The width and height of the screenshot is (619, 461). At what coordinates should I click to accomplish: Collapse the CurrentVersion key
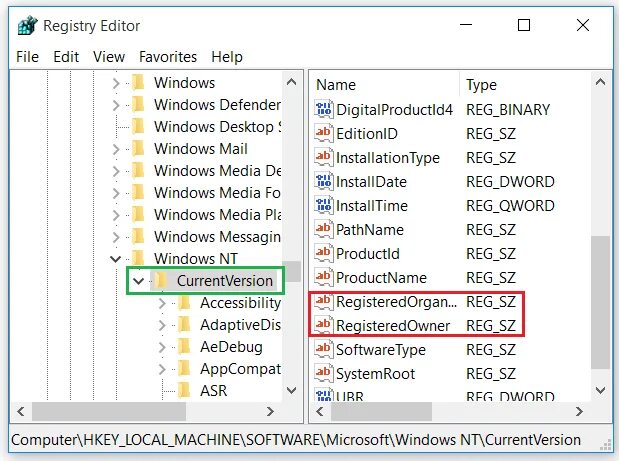coord(138,281)
